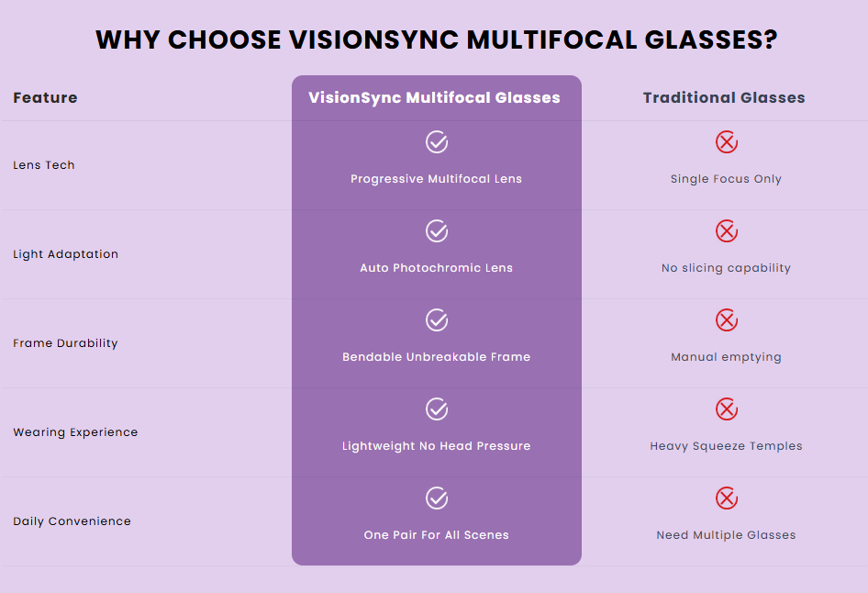
Task: Click the red X above Single Focus Only
Action: pos(727,141)
